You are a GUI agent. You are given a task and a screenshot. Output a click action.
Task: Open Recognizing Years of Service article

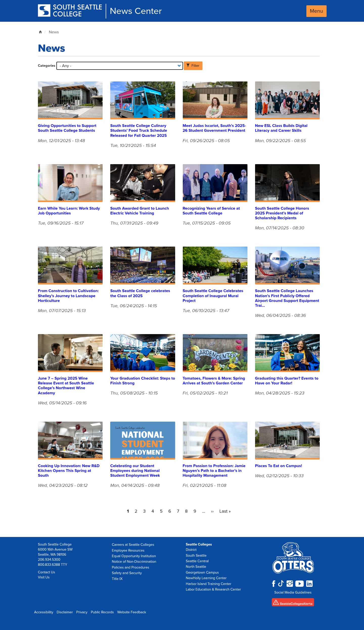click(211, 211)
